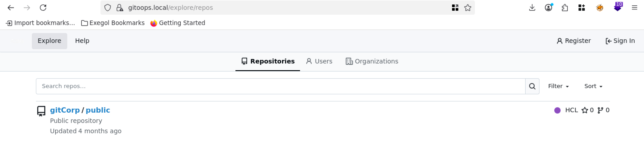Open the downloads arrow icon
The height and width of the screenshot is (156, 644).
(x=532, y=8)
